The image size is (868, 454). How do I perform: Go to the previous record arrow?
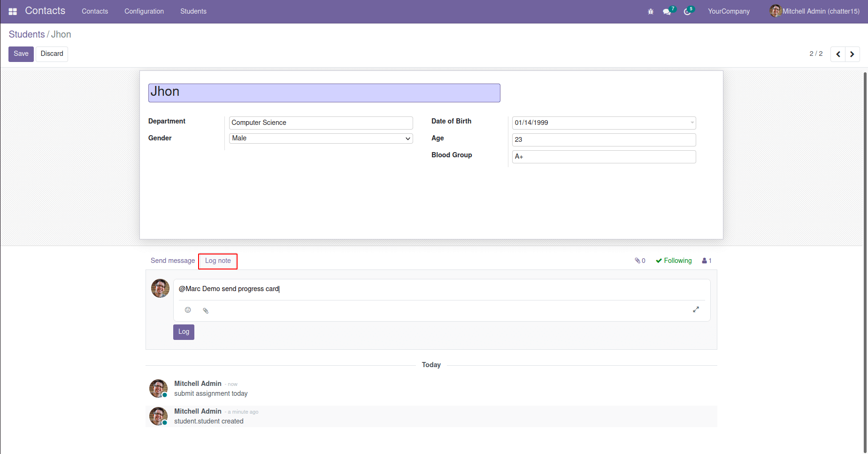[838, 54]
